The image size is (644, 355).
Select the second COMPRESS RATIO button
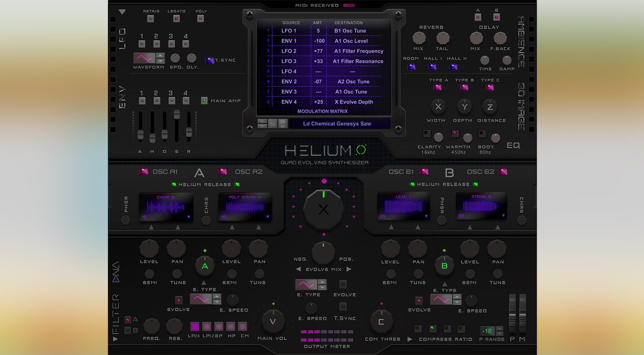(x=433, y=329)
